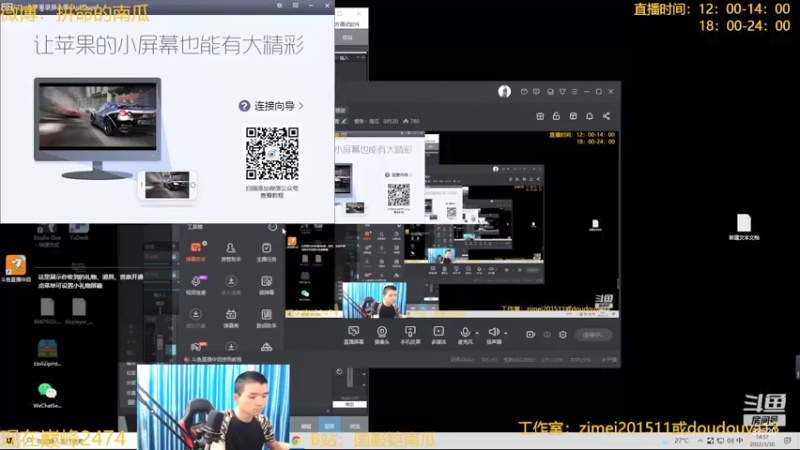Select the Airplayer file on desktop
Image resolution: width=800 pixels, height=450 pixels.
click(x=79, y=312)
